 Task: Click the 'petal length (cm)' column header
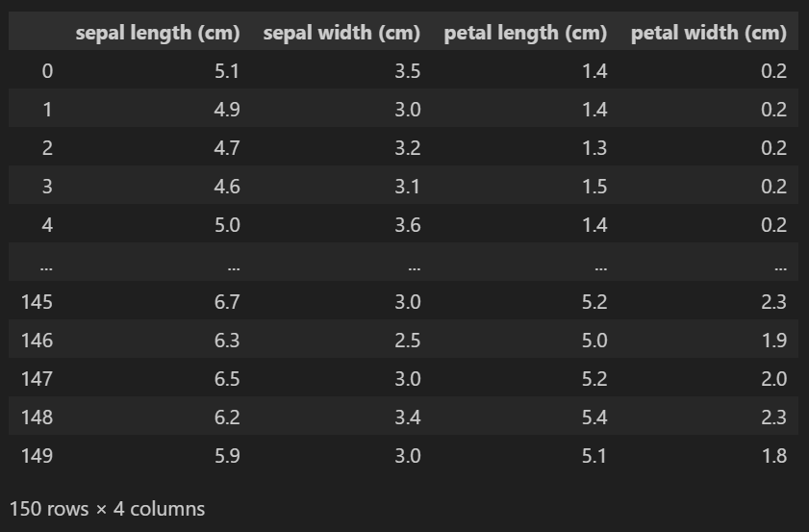[525, 33]
